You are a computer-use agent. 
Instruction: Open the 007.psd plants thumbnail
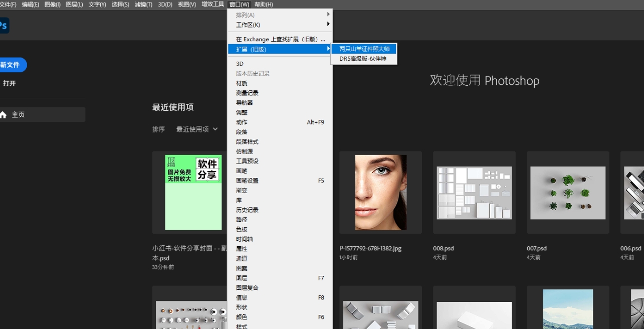(568, 193)
